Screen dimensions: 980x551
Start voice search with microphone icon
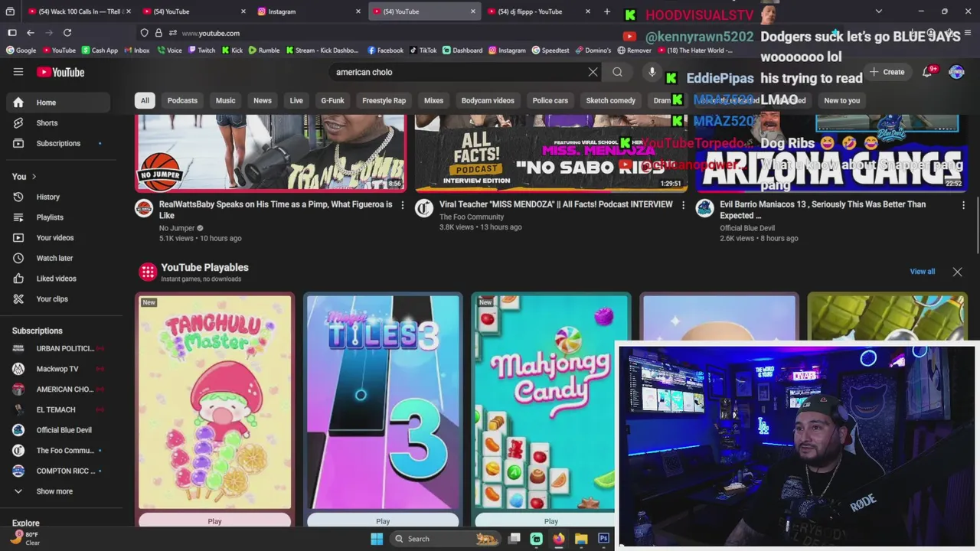(652, 72)
